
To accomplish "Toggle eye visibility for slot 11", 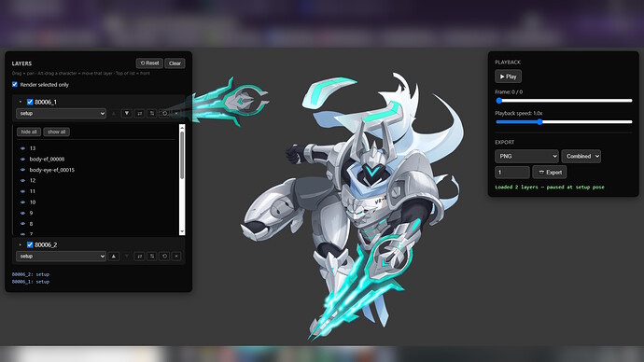I will pos(22,191).
